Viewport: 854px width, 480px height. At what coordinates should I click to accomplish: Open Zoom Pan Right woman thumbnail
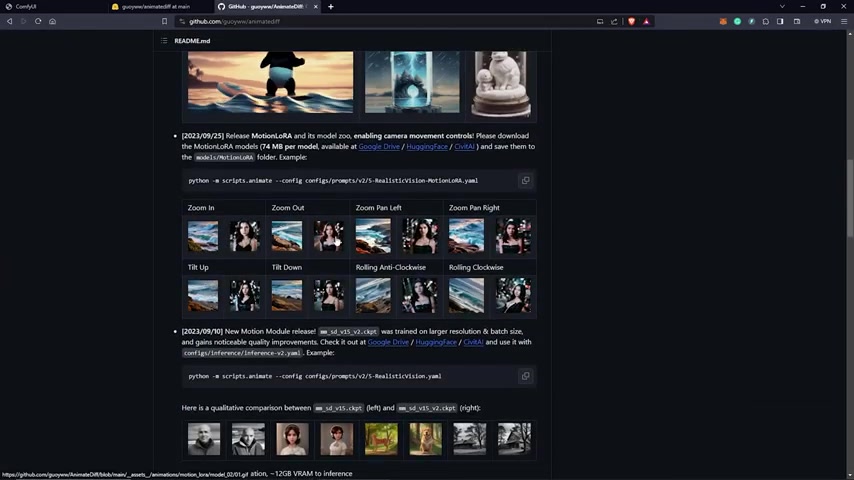tap(513, 236)
